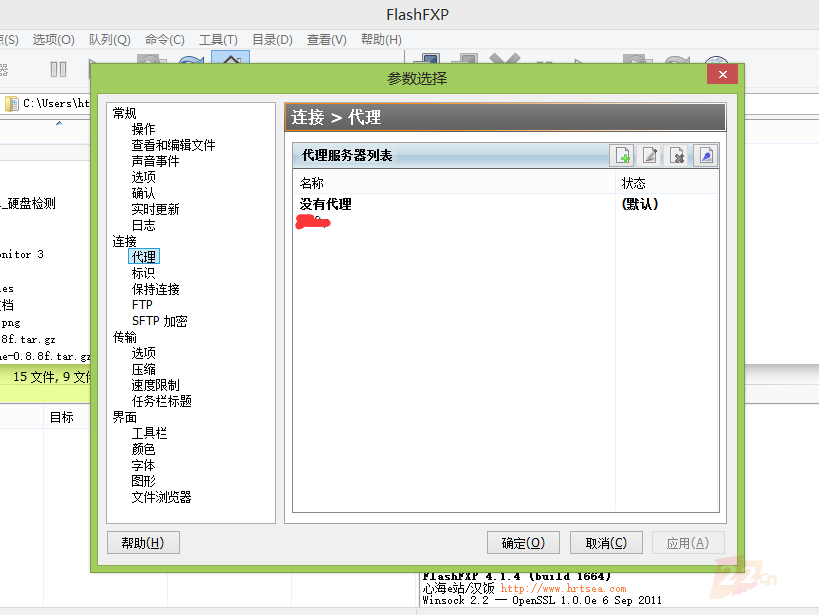Select 代理 in the settings tree

(144, 257)
